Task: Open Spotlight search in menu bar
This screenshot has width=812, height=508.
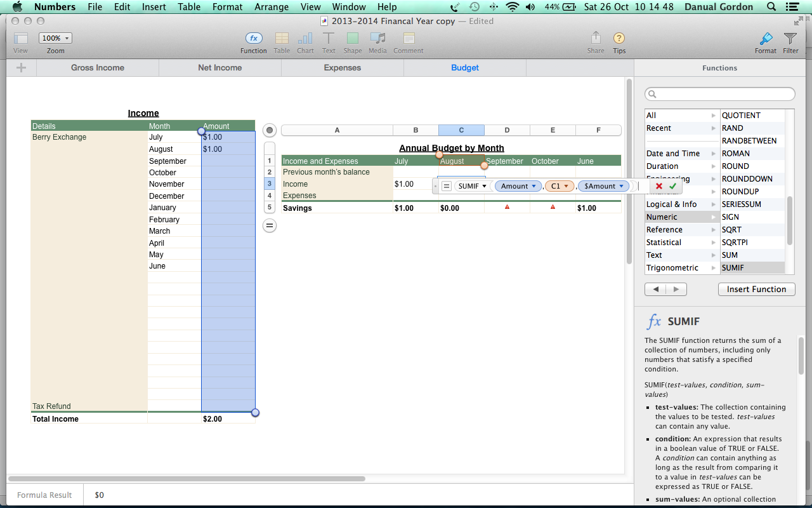Action: 771,7
